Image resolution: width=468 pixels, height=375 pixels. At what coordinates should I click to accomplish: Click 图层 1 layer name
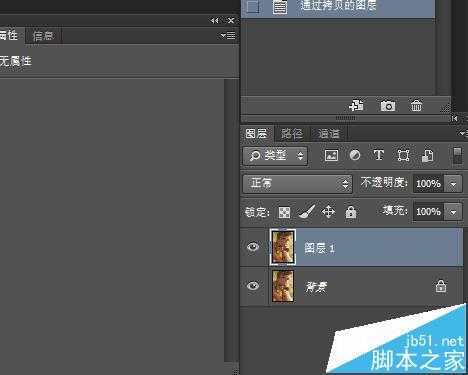[319, 248]
